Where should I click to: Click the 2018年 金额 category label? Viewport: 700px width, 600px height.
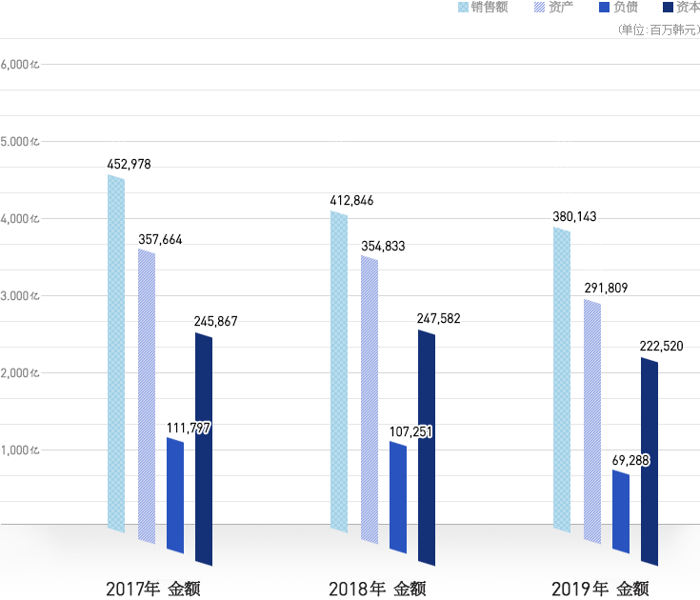tap(378, 590)
